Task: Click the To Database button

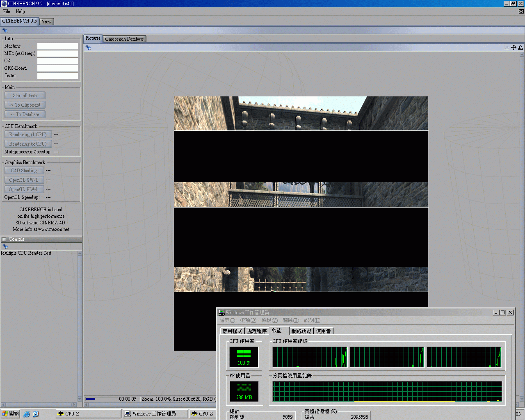Action: [25, 114]
